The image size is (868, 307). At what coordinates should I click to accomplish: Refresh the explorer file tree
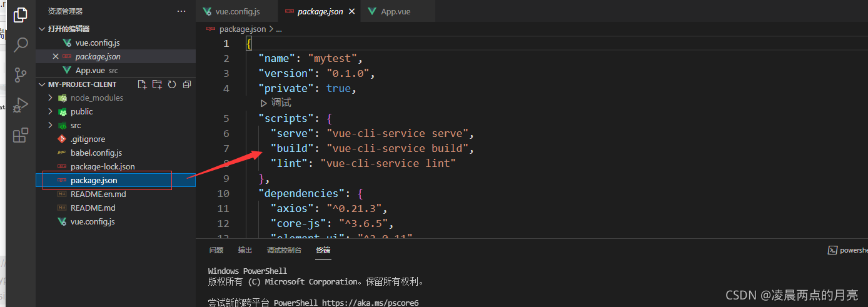coord(171,84)
